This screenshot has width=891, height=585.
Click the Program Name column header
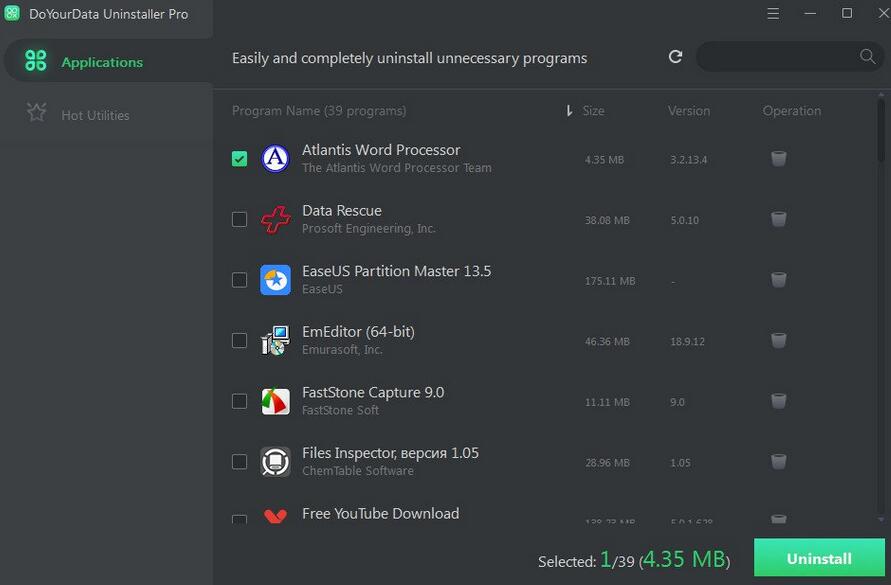[x=319, y=111]
